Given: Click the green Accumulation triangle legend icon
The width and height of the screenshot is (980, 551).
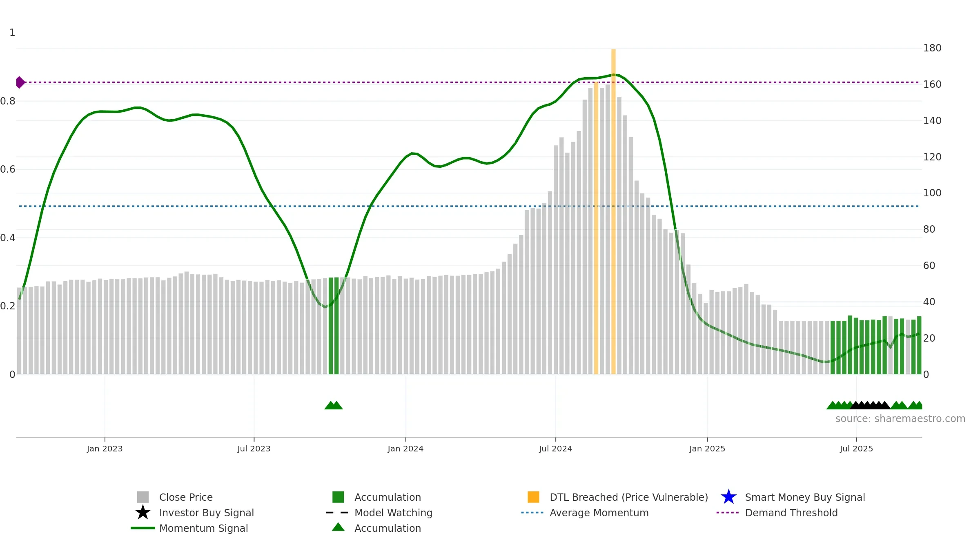Looking at the screenshot, I should click(x=338, y=527).
